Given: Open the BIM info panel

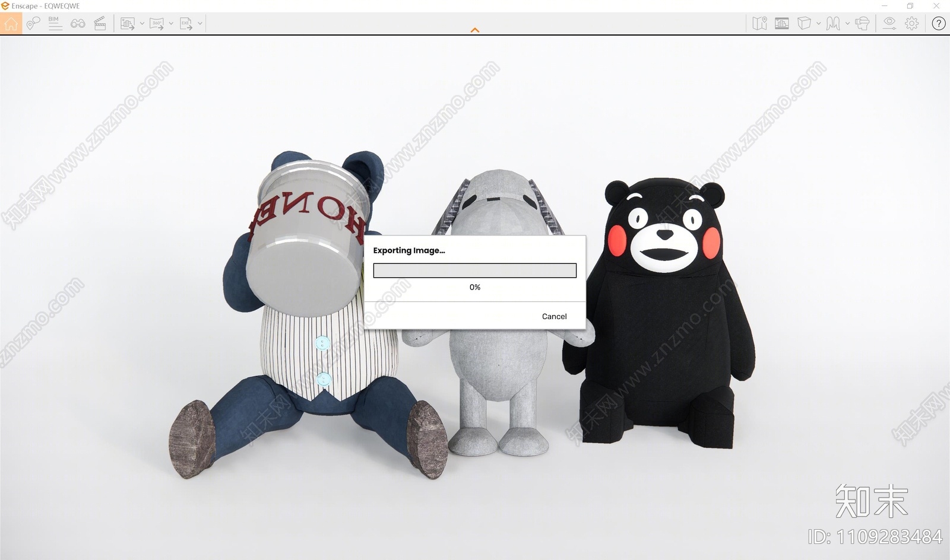Looking at the screenshot, I should pyautogui.click(x=55, y=24).
